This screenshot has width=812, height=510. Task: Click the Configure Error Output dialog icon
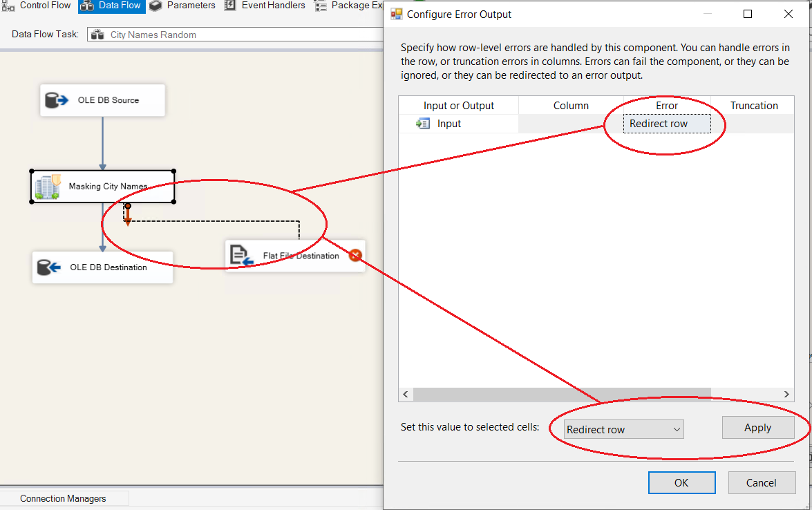(x=397, y=14)
